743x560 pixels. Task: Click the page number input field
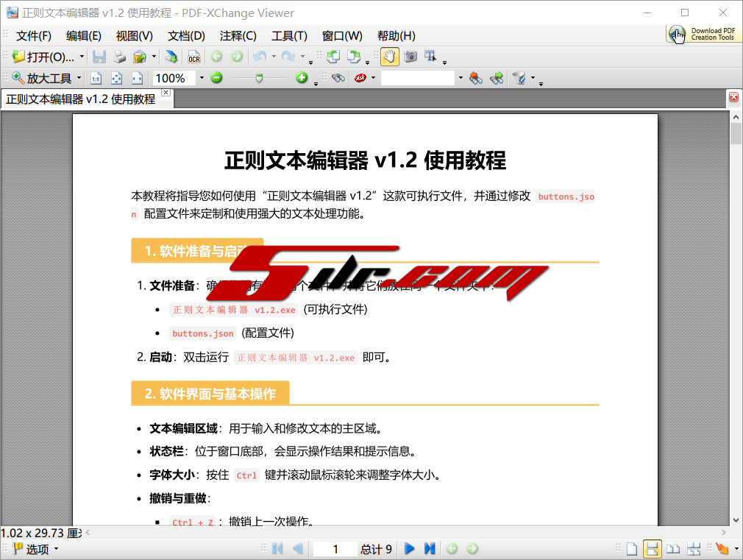tap(335, 549)
